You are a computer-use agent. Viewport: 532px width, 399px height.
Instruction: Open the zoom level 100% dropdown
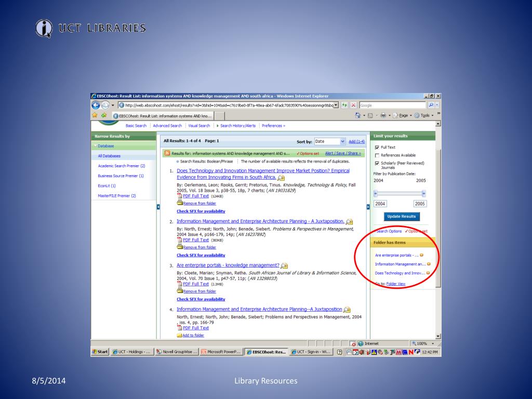click(x=433, y=344)
